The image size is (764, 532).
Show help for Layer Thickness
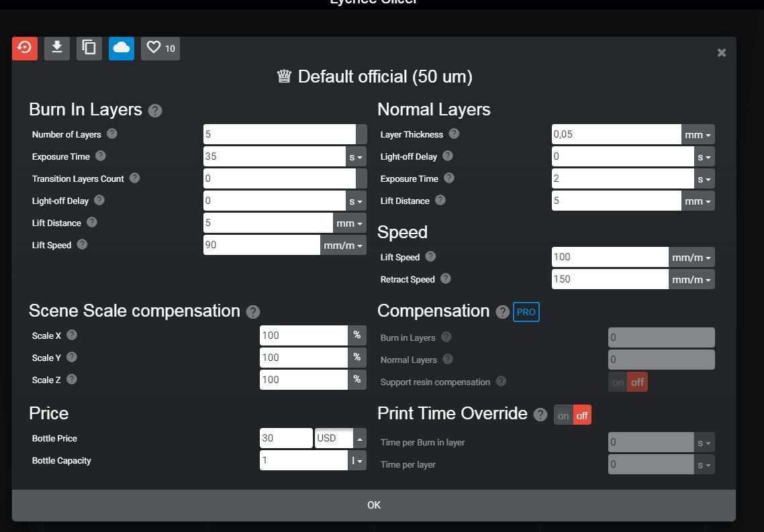click(x=454, y=134)
